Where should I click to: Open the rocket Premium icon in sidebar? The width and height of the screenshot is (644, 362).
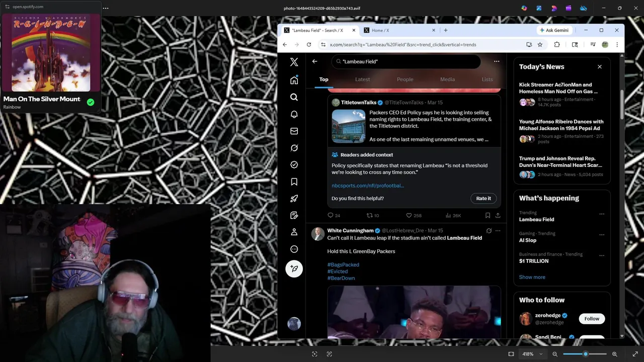click(x=294, y=199)
